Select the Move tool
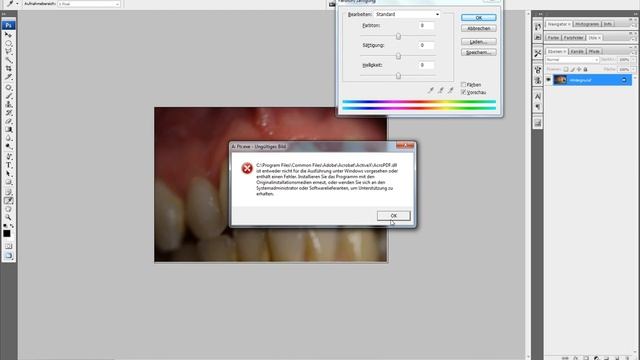Screen dimensions: 640x360 (x=8, y=35)
